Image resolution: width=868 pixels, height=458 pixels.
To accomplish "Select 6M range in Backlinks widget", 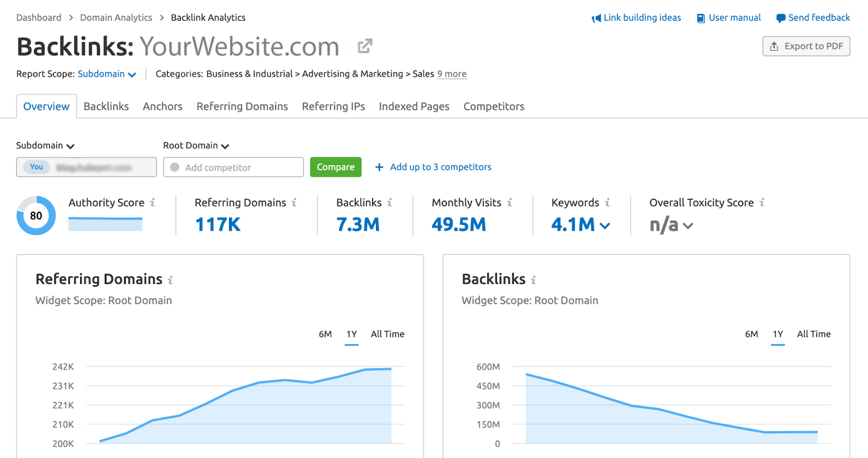I will [751, 334].
